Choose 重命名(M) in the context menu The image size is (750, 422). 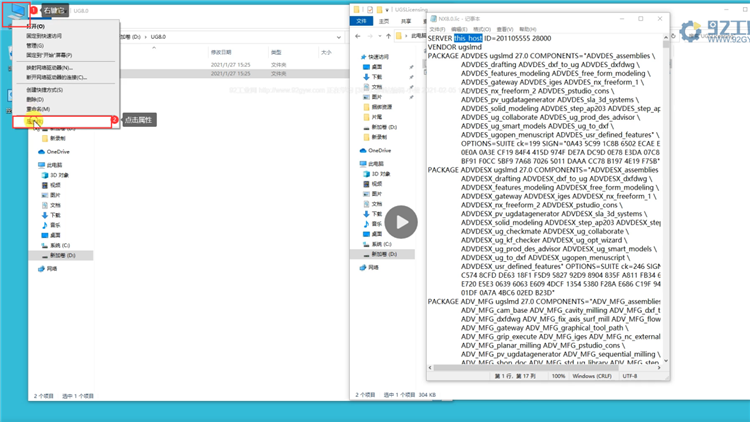click(x=38, y=109)
